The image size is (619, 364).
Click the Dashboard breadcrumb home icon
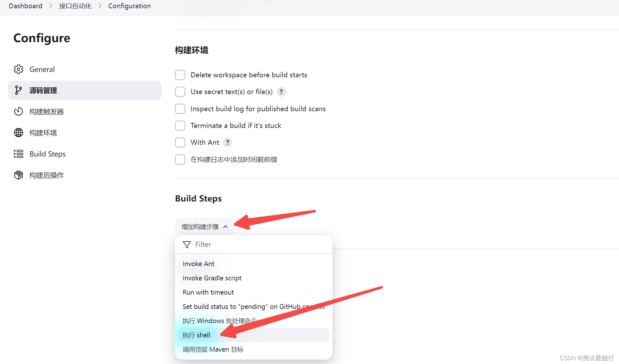click(24, 6)
